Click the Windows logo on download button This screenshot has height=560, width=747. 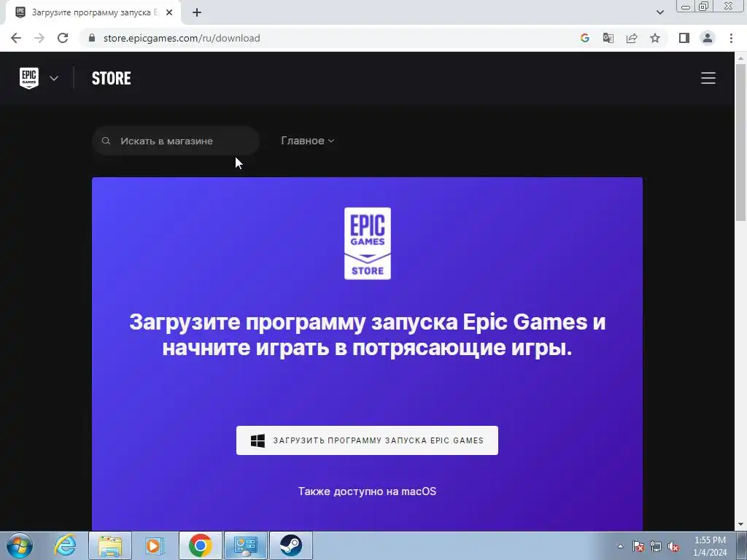pos(258,440)
